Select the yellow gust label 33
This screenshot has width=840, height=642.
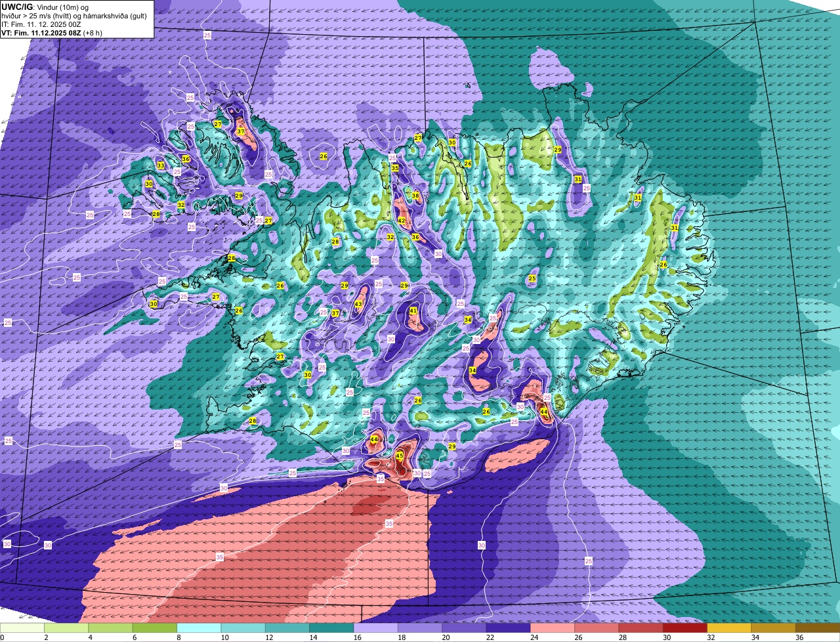[x=161, y=165]
